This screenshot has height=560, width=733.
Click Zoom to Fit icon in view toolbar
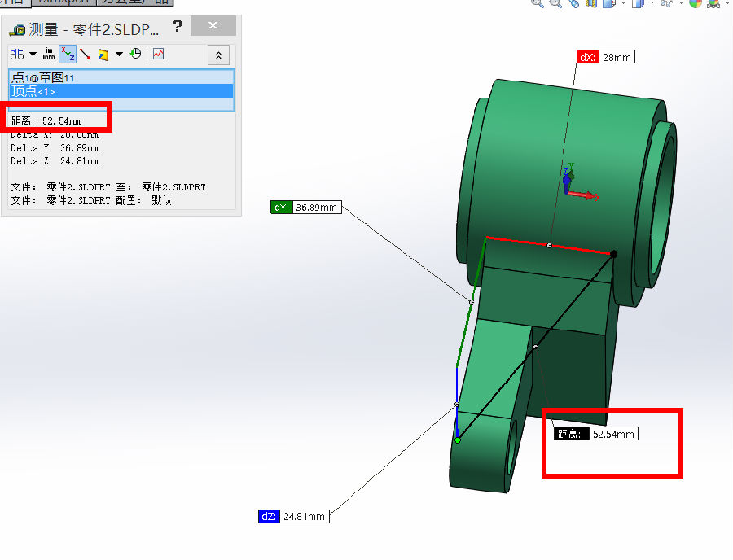[538, 3]
